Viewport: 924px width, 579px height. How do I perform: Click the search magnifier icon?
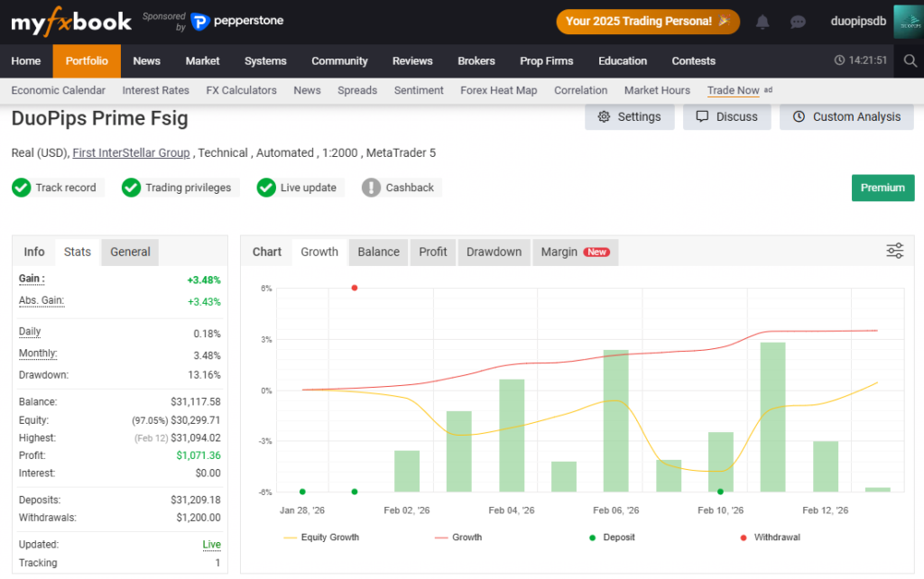tap(910, 60)
